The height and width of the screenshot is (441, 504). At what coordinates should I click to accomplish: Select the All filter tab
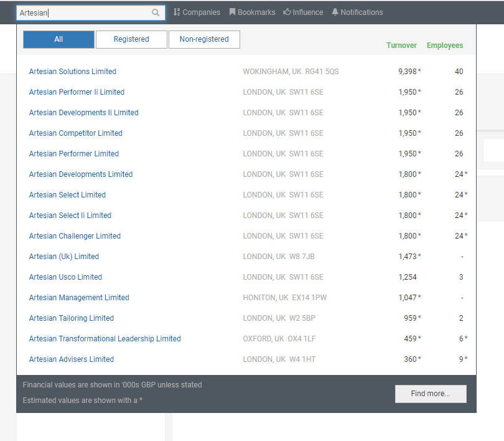58,39
